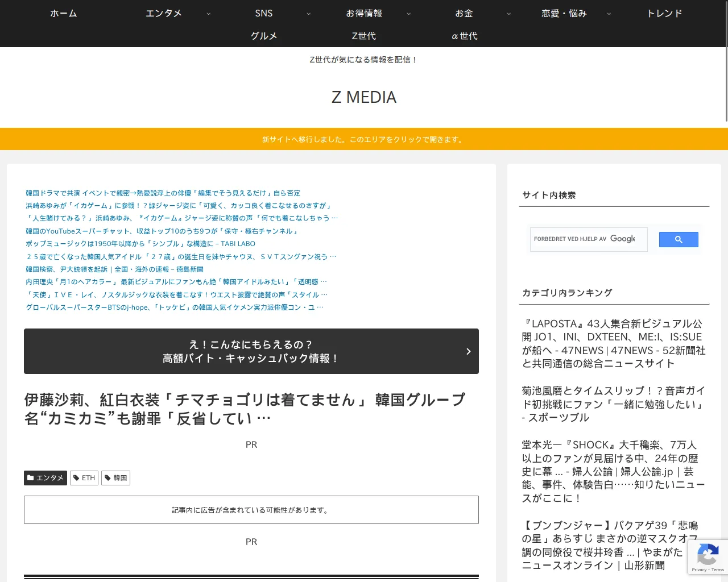The image size is (728, 582).
Task: Click the folder icon on エンタメ category tag
Action: 31,478
